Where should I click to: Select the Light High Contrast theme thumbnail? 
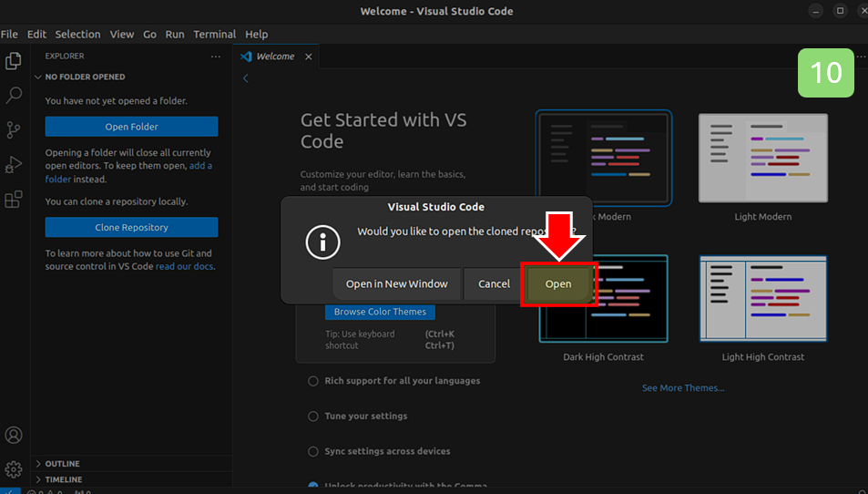(763, 299)
